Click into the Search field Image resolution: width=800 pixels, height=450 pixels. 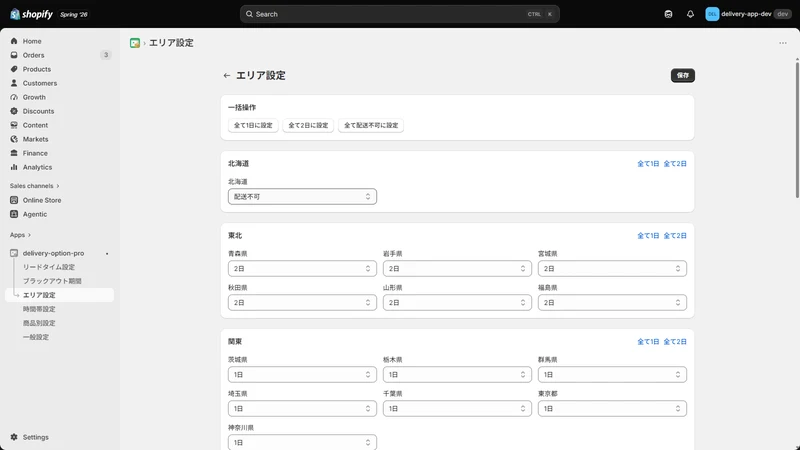coord(399,14)
